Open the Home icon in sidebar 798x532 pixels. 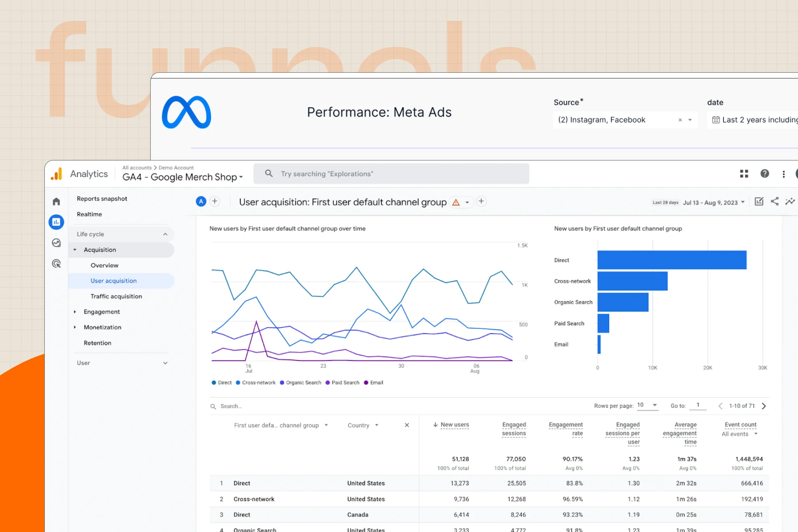point(56,202)
